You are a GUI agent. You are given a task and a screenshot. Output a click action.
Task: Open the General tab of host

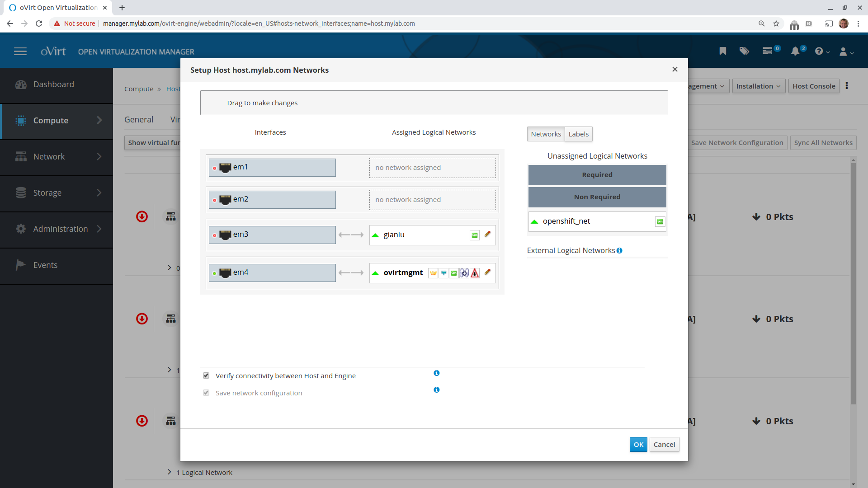tap(139, 120)
